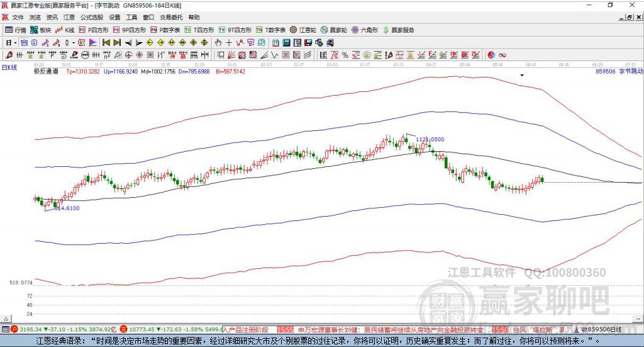Open 赢家服务 with dollar icon

pos(398,30)
